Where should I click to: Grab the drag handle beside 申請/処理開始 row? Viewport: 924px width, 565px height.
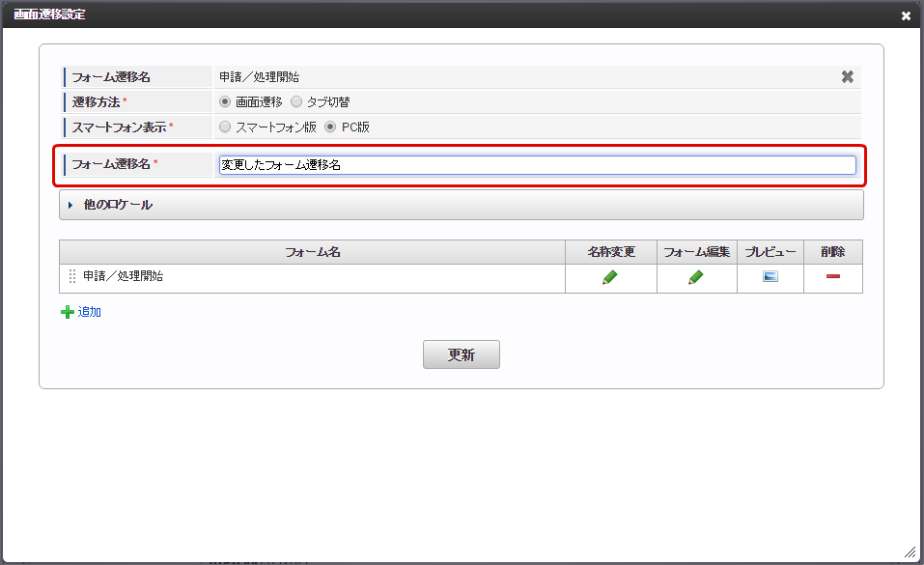71,276
